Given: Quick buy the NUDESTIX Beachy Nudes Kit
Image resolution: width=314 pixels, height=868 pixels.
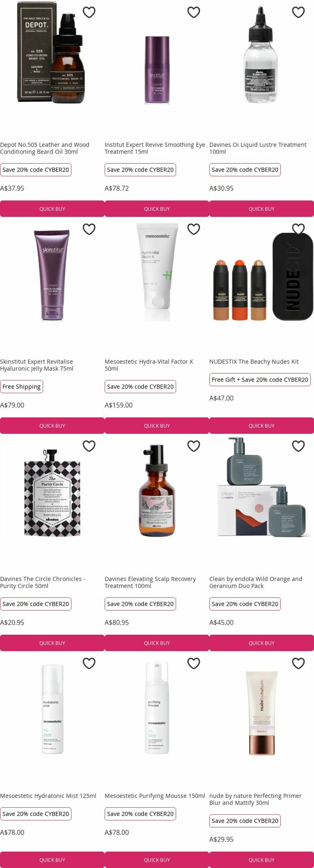Looking at the screenshot, I should [261, 426].
